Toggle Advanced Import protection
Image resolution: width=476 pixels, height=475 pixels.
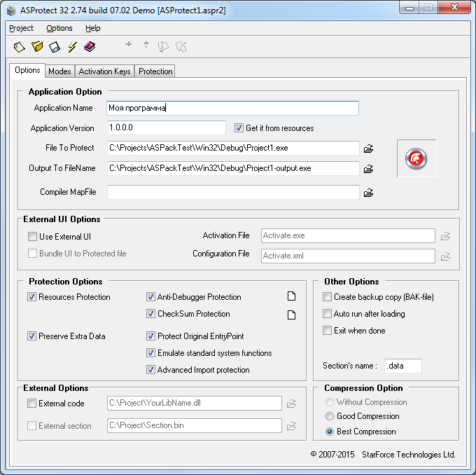pos(151,369)
